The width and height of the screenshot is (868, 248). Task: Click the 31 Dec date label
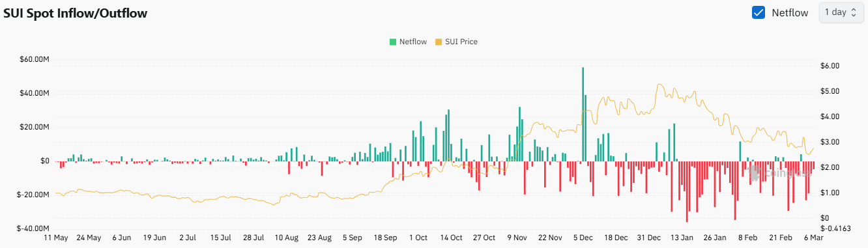650,238
